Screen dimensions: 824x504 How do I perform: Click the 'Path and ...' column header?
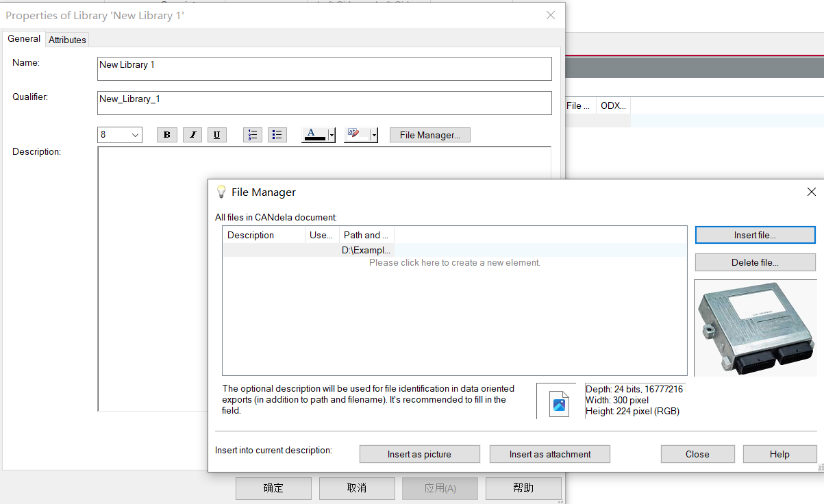click(x=367, y=235)
